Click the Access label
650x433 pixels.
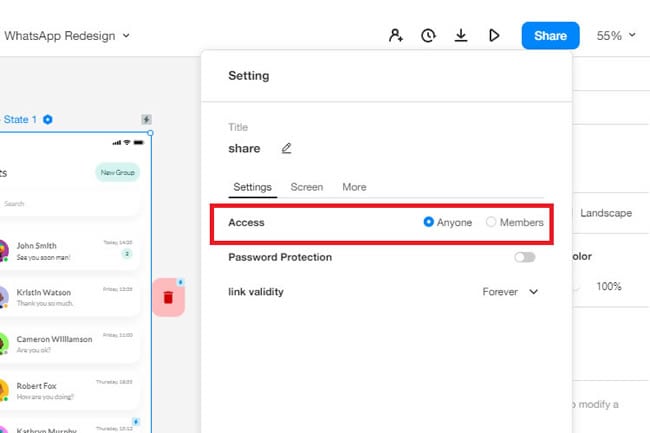(x=246, y=223)
